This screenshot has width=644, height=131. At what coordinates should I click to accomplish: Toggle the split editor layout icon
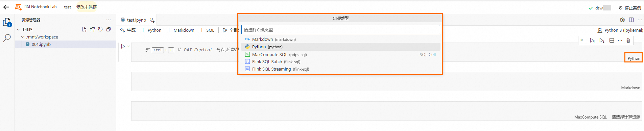[631, 20]
